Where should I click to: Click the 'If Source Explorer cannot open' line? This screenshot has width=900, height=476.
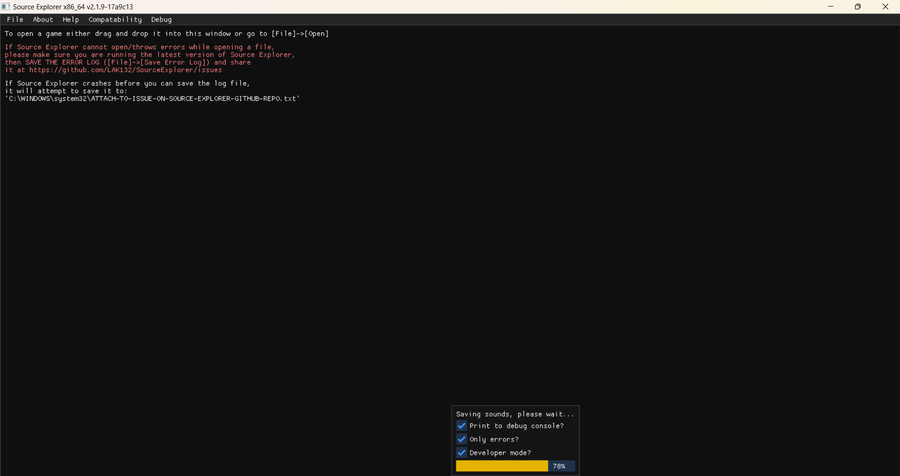139,47
